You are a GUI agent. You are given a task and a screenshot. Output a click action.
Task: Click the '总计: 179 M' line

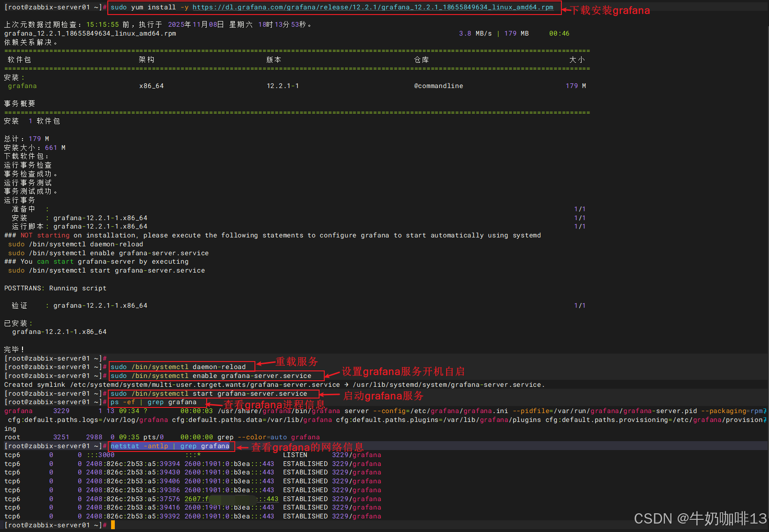27,139
